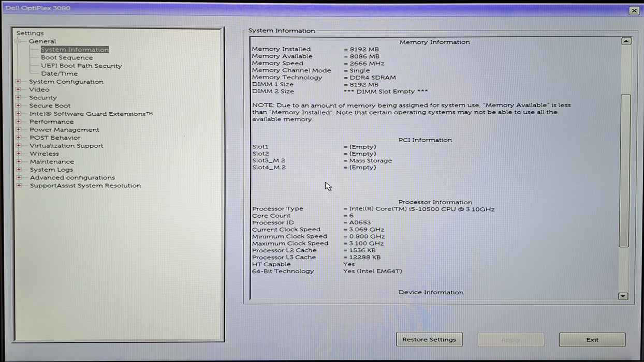Click the Memory Installed 8192 MB value
This screenshot has width=644, height=362.
(361, 49)
